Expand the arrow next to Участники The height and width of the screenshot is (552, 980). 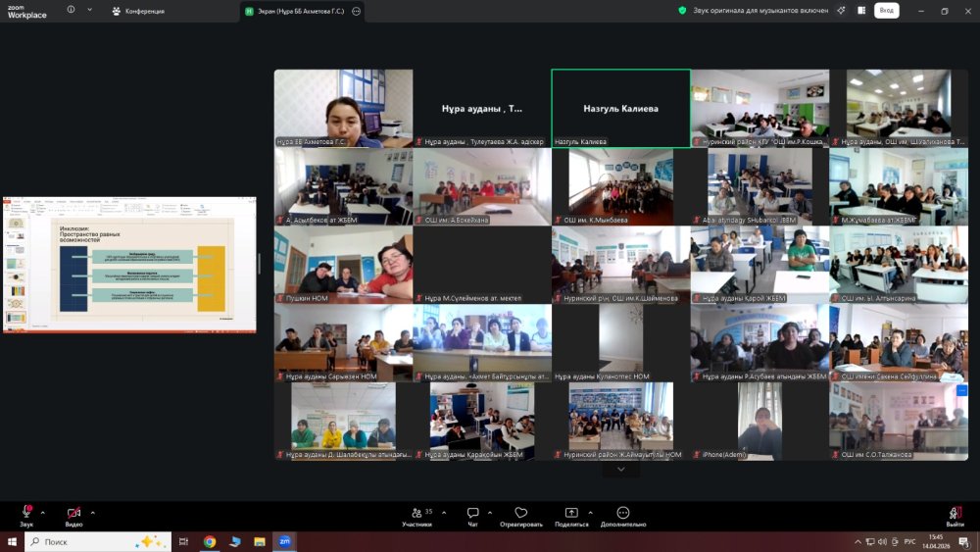pyautogui.click(x=444, y=513)
